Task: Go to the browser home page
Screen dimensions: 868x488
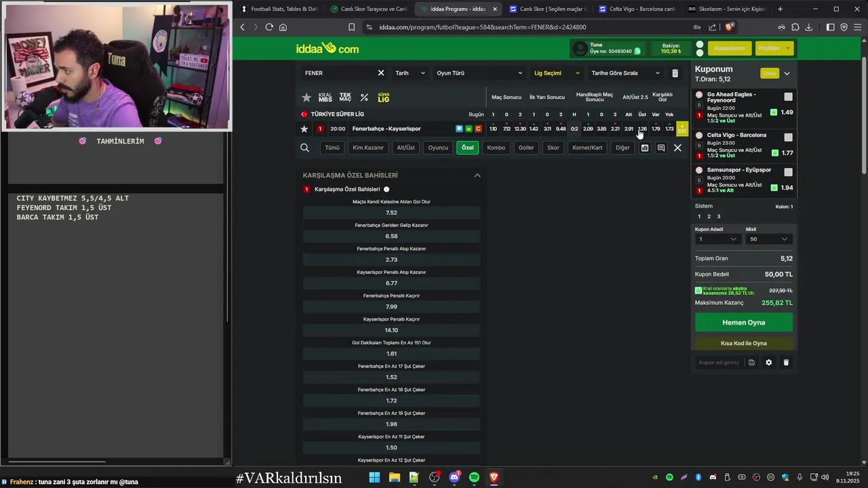Action: (x=283, y=27)
